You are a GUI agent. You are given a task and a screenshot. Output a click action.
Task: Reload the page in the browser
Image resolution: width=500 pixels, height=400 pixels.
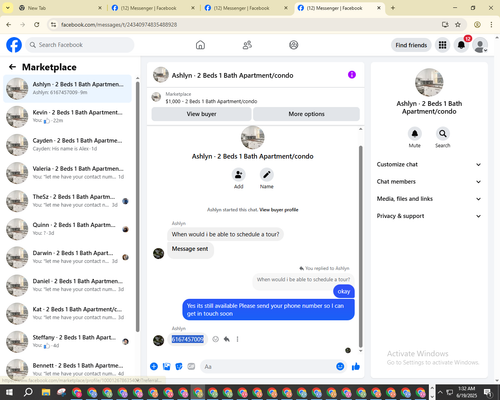[x=37, y=25]
